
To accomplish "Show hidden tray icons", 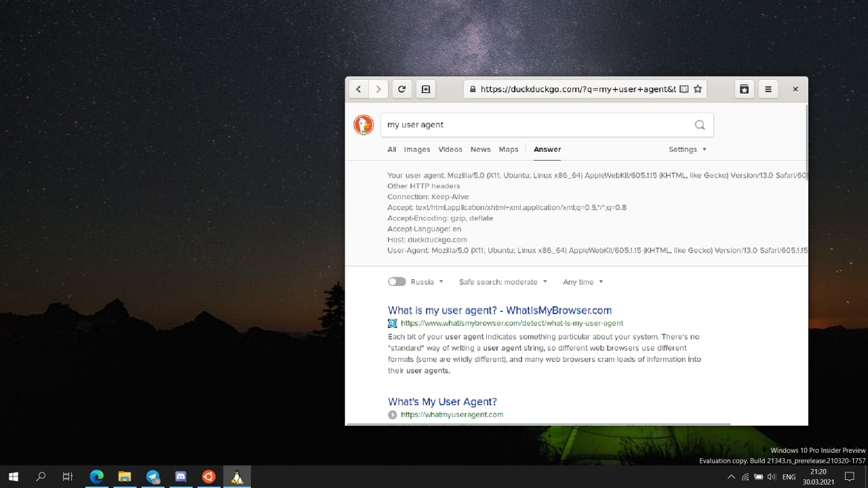I will click(731, 477).
